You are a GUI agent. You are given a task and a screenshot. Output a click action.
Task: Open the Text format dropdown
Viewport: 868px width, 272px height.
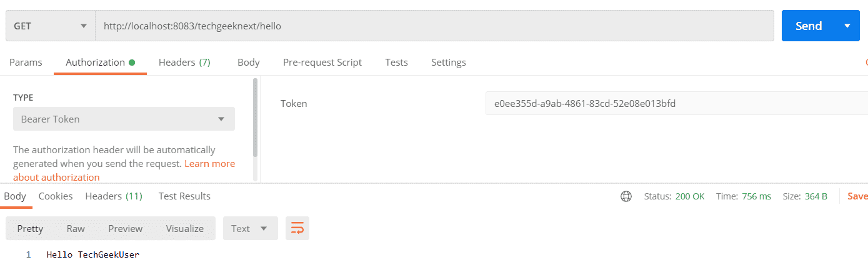pyautogui.click(x=250, y=229)
